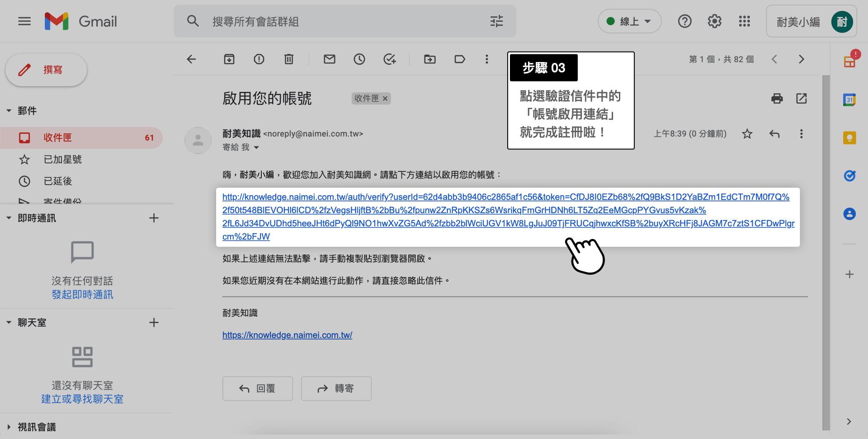Viewport: 868px width, 439px height.
Task: Open email in new window
Action: tap(802, 99)
